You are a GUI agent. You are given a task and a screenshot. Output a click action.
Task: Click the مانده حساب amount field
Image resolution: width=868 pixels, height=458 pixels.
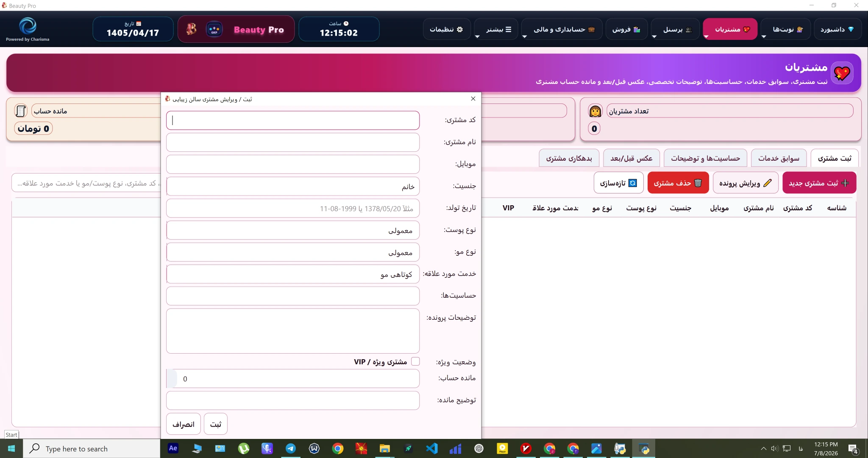click(293, 379)
